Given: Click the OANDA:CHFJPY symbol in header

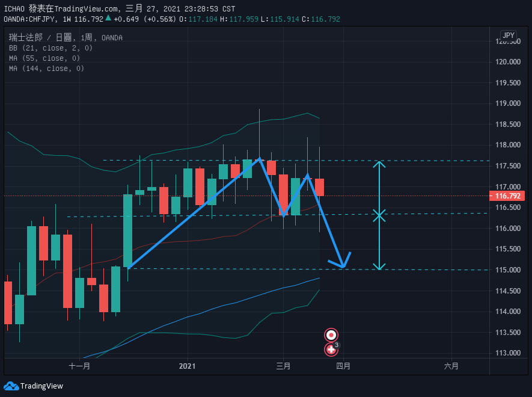Looking at the screenshot, I should (29, 19).
